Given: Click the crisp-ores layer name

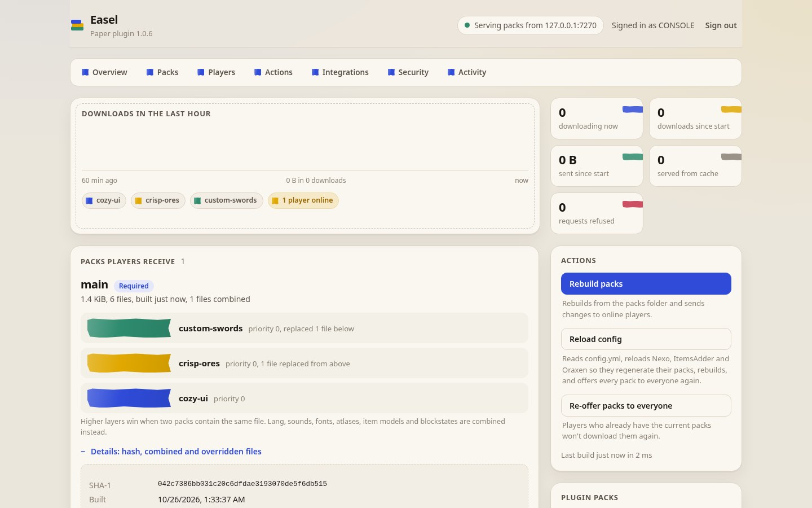Looking at the screenshot, I should pos(199,364).
